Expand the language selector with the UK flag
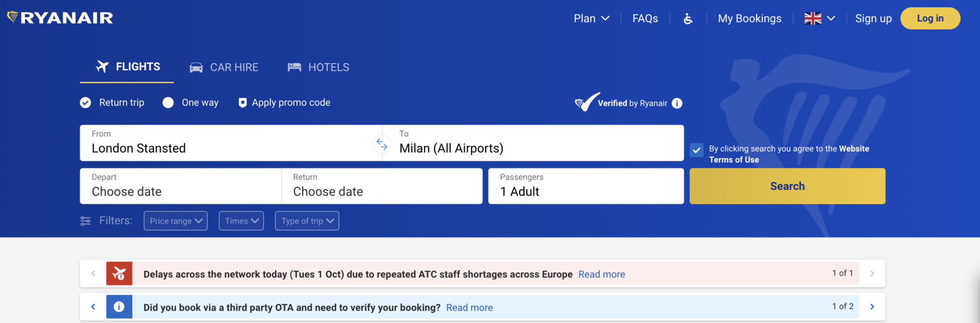Viewport: 980px width, 323px height. coord(819,19)
